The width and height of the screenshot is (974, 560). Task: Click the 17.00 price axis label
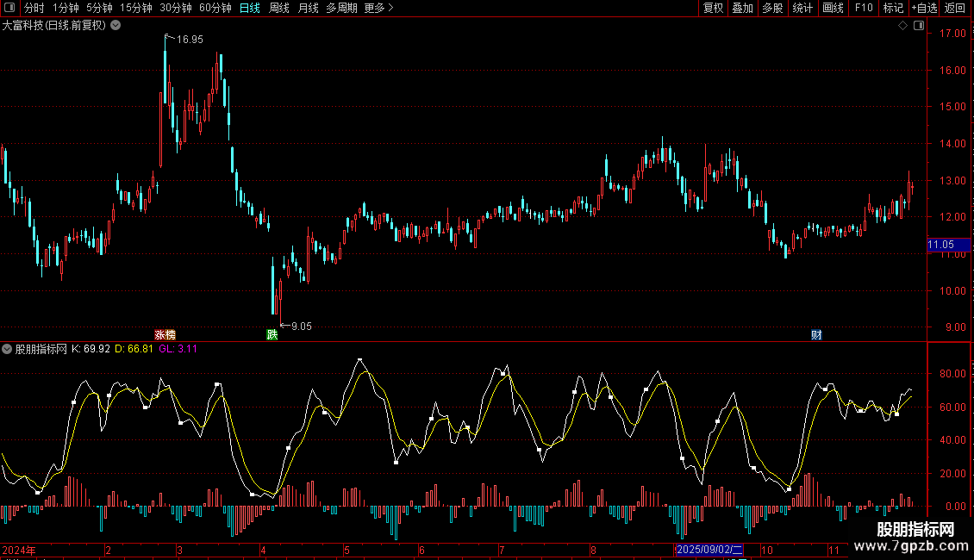coord(952,33)
